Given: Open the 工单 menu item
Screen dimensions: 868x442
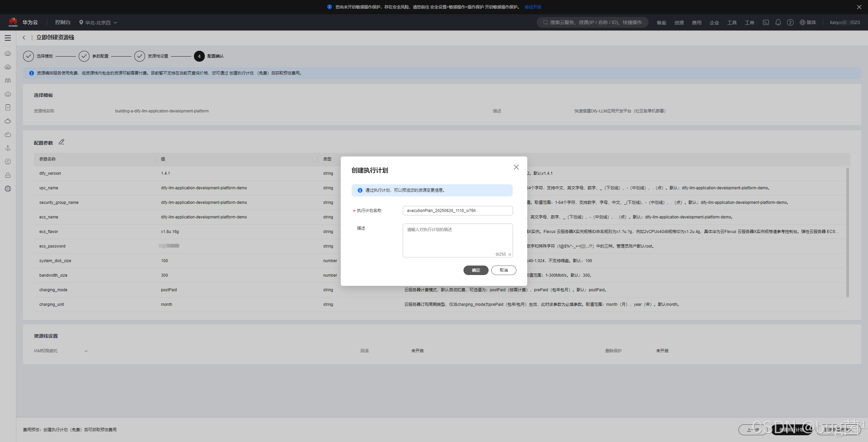Looking at the screenshot, I should (749, 23).
